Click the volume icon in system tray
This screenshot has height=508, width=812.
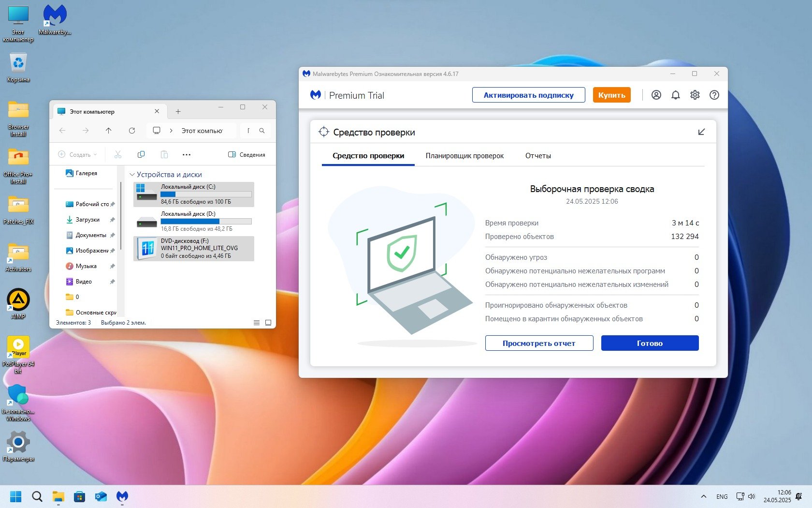(x=752, y=496)
